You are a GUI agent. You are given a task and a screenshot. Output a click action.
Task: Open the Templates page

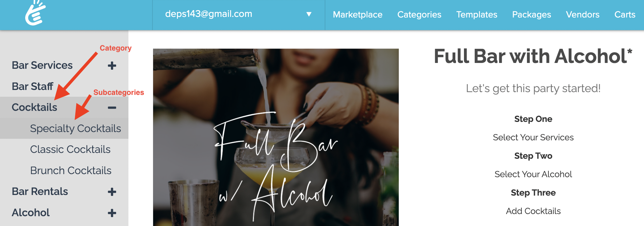coord(477,14)
